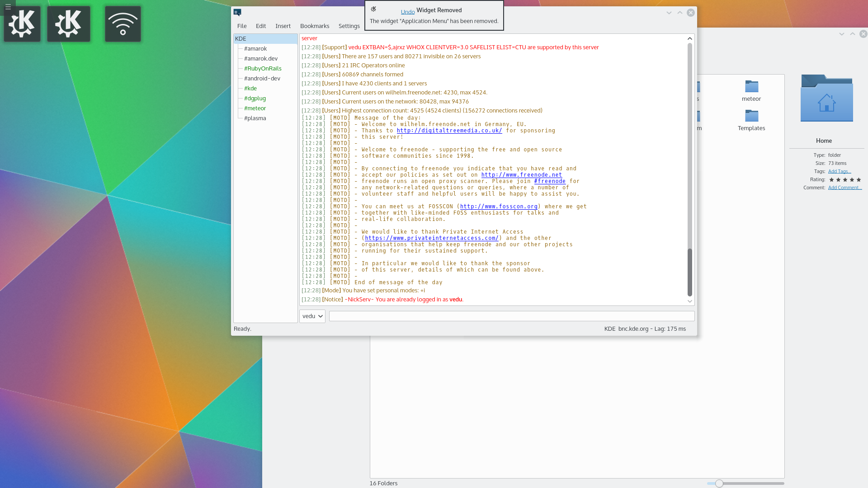Click the IRC message input field
Viewport: 868px width, 488px height.
pos(512,316)
